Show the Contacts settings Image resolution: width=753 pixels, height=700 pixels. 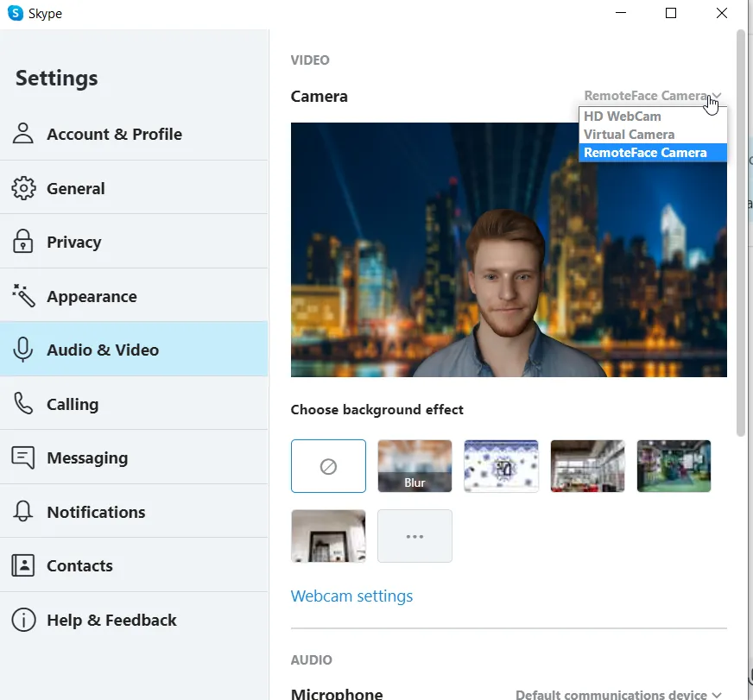click(x=134, y=565)
